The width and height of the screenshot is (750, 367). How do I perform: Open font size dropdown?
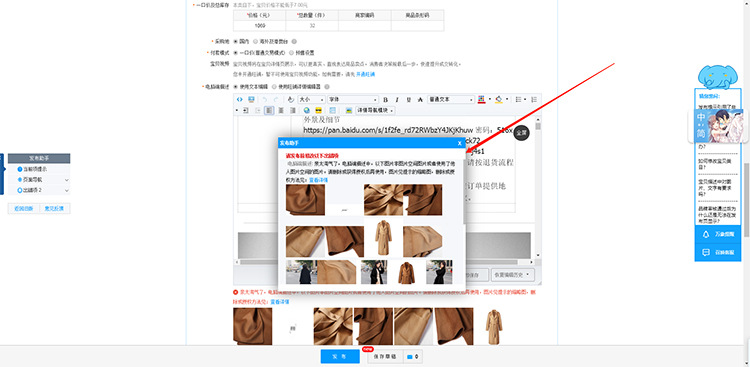coord(312,100)
